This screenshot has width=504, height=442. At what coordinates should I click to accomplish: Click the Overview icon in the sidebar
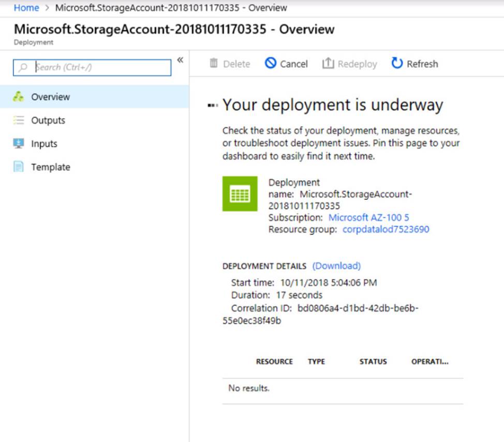[x=19, y=97]
